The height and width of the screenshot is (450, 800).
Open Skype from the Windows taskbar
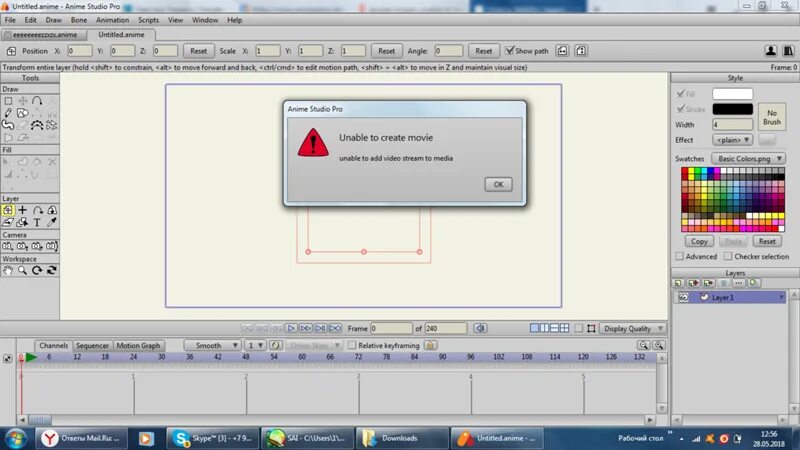[x=213, y=438]
